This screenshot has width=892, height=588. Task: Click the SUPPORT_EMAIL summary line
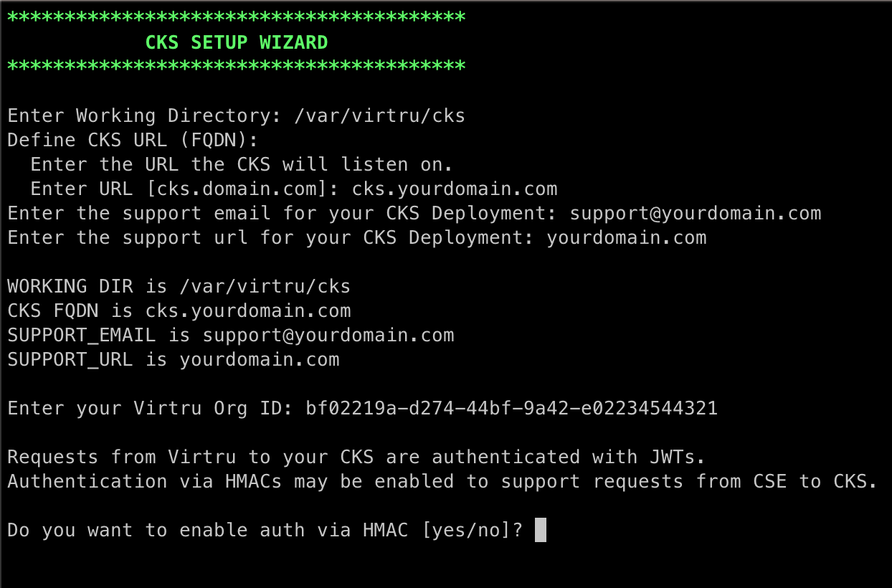pos(231,336)
